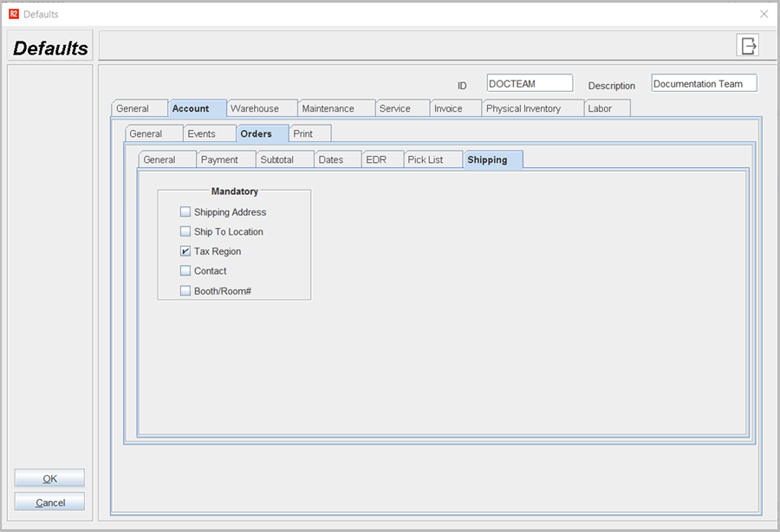Enable Shipping Address mandatory checkbox
The width and height of the screenshot is (780, 532).
185,211
